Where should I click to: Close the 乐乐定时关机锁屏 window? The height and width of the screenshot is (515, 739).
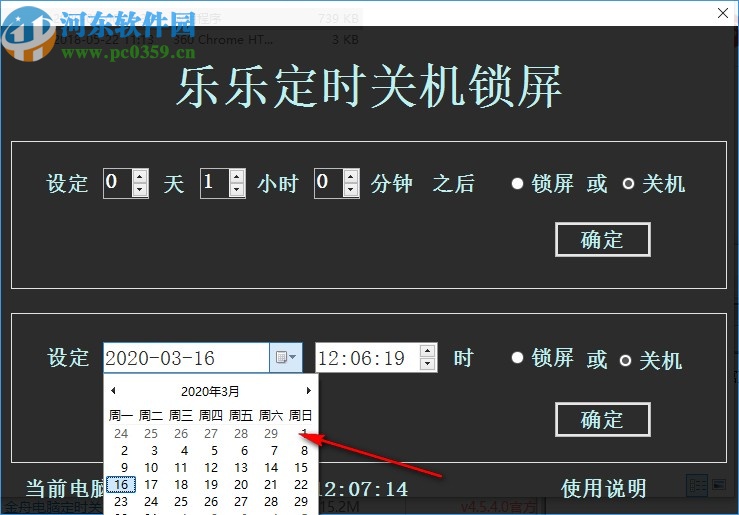point(723,13)
